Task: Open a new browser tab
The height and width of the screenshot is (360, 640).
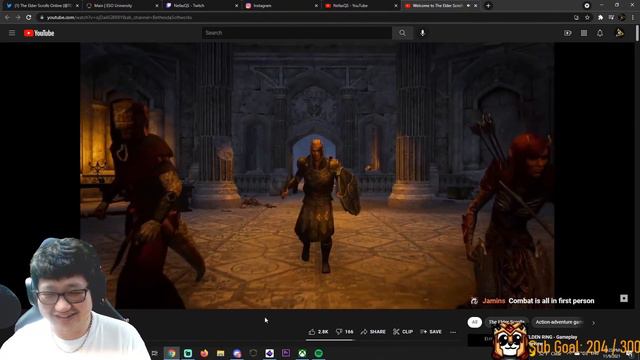Action: tap(488, 6)
